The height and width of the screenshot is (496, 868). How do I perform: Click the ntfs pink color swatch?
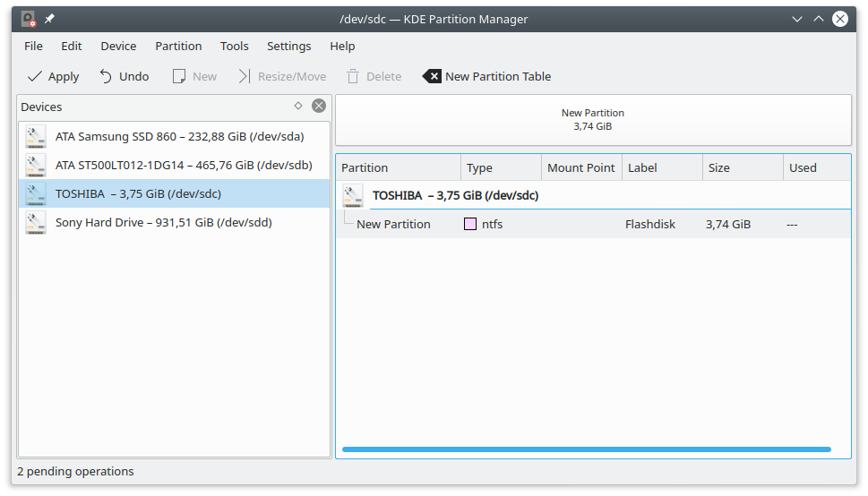pyautogui.click(x=470, y=225)
